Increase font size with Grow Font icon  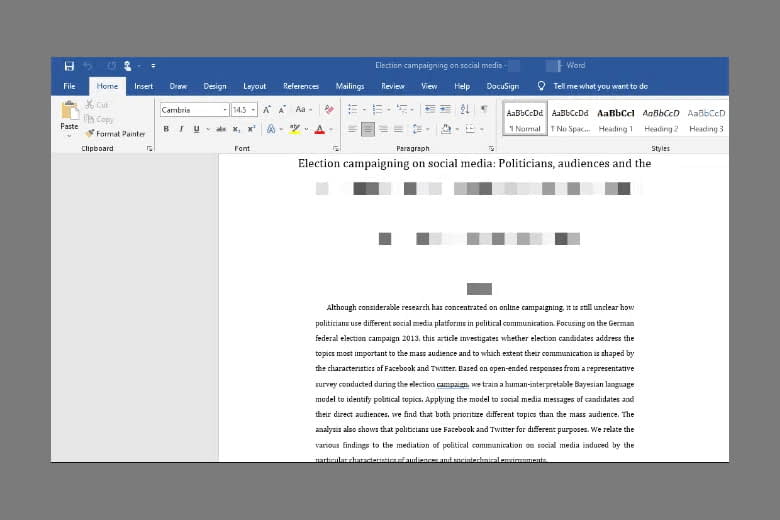(x=267, y=109)
